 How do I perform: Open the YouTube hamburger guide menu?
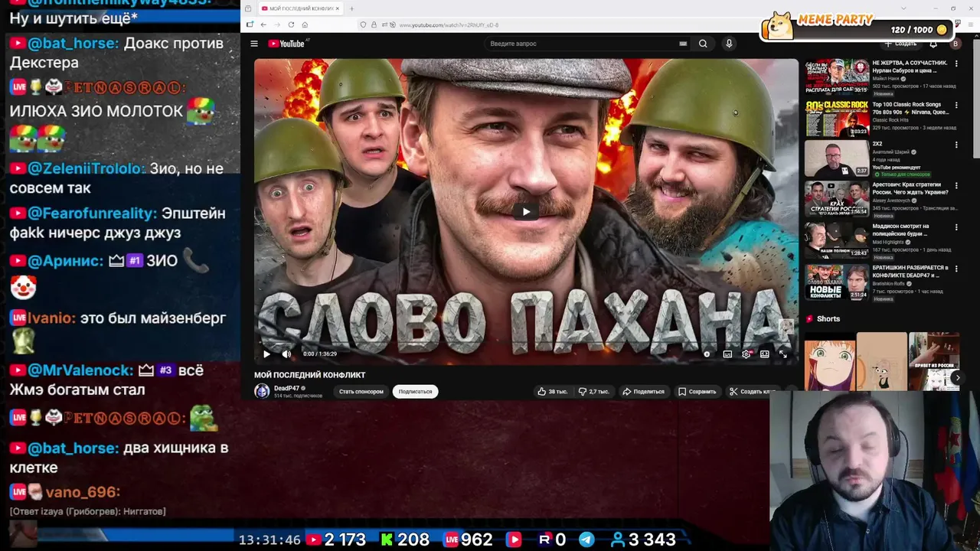click(254, 44)
